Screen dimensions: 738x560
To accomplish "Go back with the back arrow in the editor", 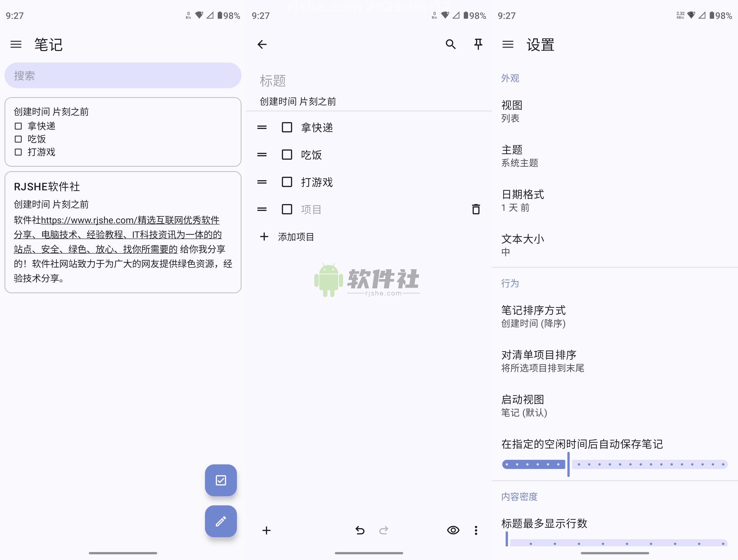I will coord(262,44).
